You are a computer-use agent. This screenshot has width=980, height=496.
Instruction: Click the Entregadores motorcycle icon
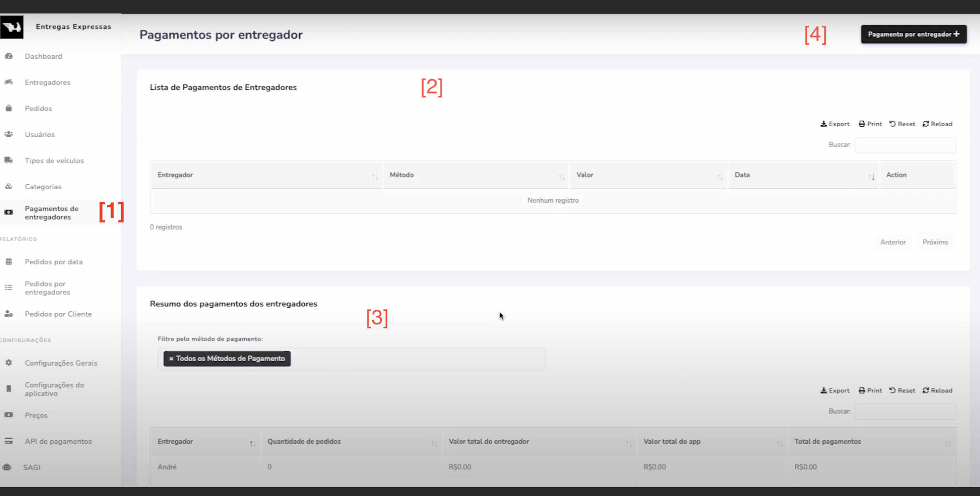[x=9, y=82]
